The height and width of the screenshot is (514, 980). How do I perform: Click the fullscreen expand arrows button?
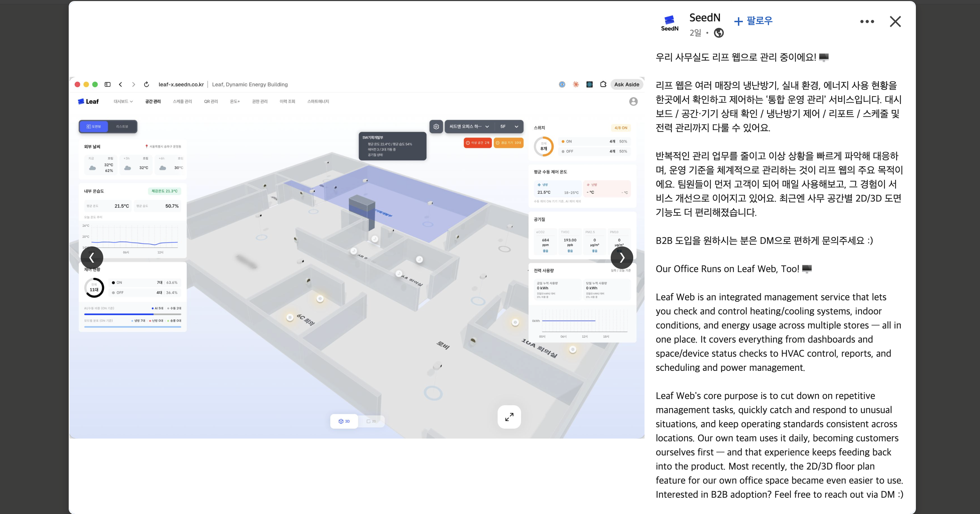[x=509, y=417]
